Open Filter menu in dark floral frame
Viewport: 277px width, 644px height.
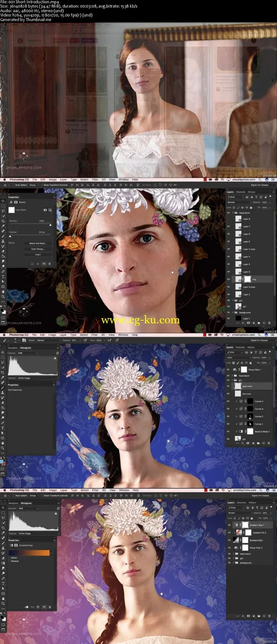point(95,179)
